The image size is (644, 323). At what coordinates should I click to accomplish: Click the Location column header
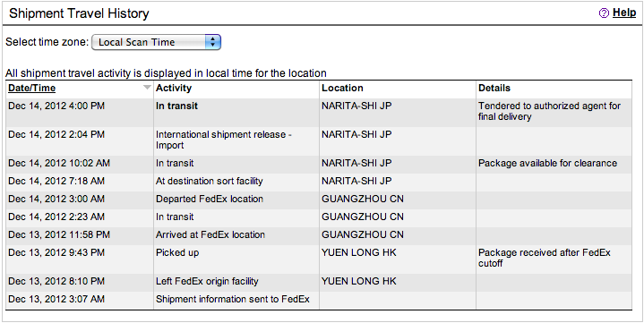342,88
